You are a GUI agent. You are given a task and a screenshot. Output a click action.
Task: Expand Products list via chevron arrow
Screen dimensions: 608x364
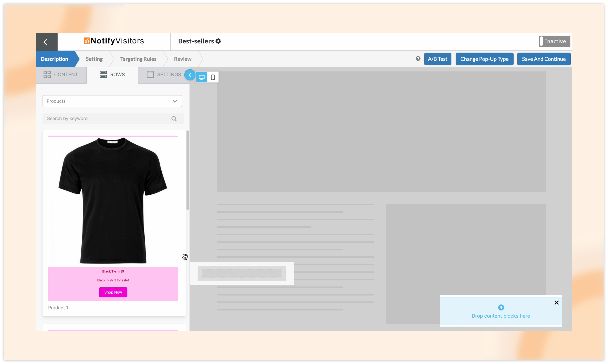click(x=175, y=101)
